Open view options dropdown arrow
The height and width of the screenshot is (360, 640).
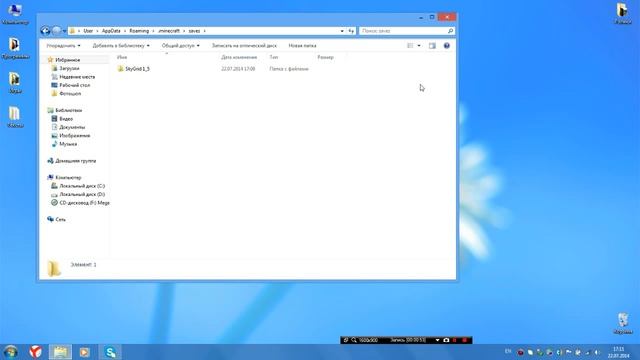419,46
